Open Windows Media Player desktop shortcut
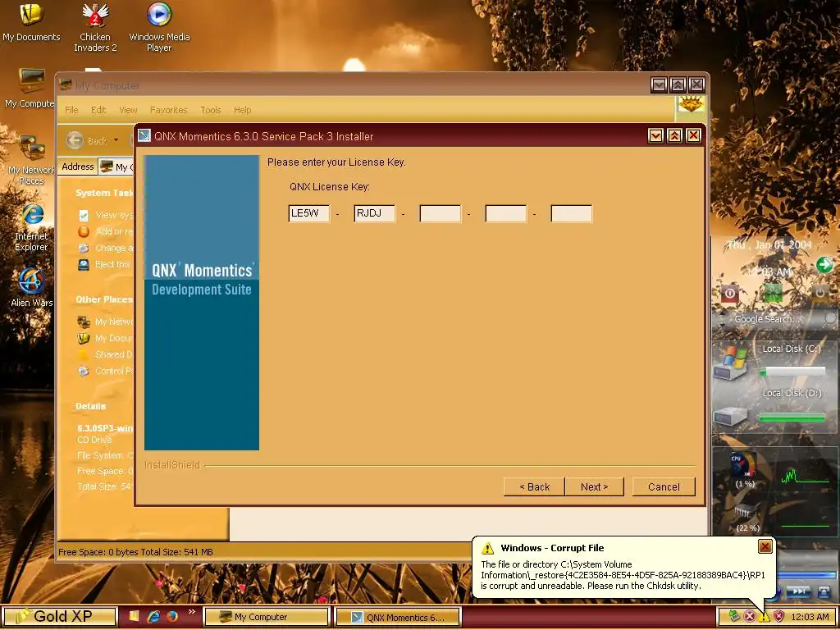 pyautogui.click(x=159, y=27)
